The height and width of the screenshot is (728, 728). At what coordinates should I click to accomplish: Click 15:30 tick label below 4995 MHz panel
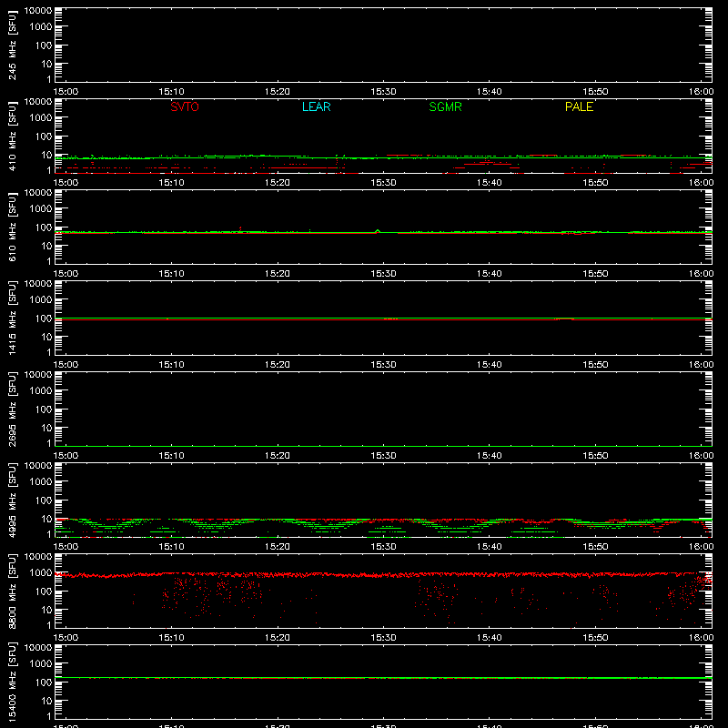coord(383,547)
